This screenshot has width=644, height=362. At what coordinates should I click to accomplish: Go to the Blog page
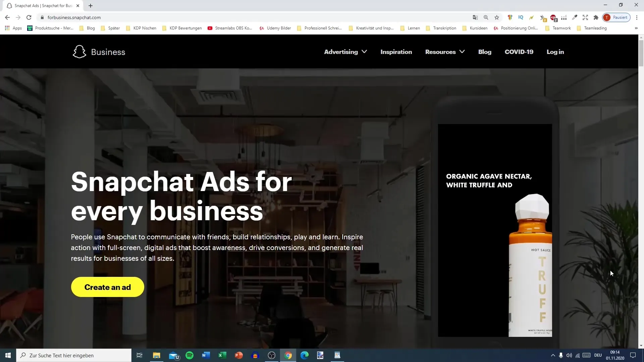(485, 52)
